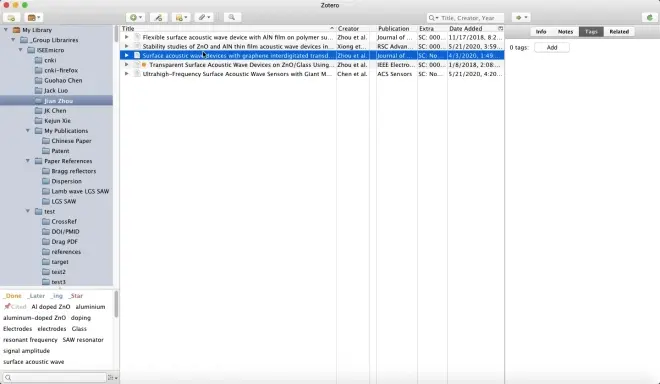Click the New Collection toolbar icon
This screenshot has height=384, width=660.
click(11, 18)
